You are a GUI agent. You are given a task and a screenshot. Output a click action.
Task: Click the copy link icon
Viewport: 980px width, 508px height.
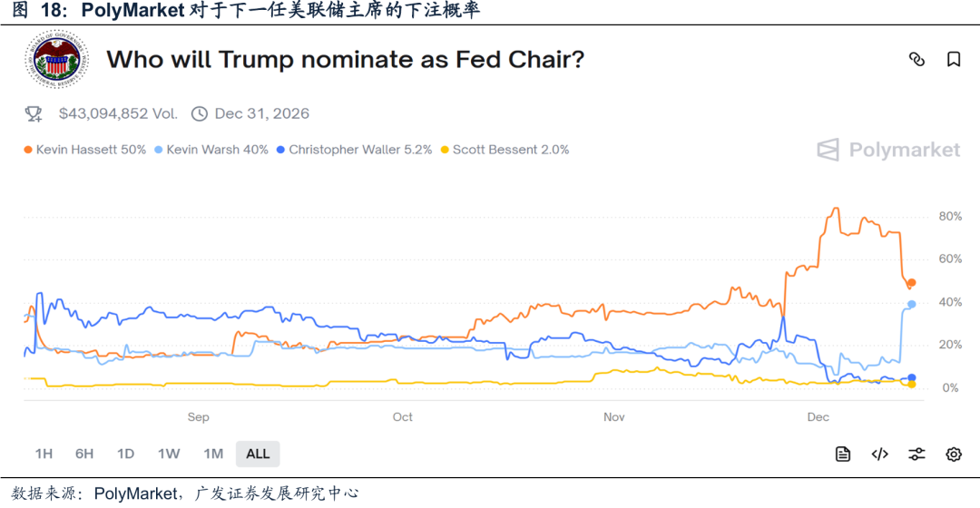coord(916,60)
